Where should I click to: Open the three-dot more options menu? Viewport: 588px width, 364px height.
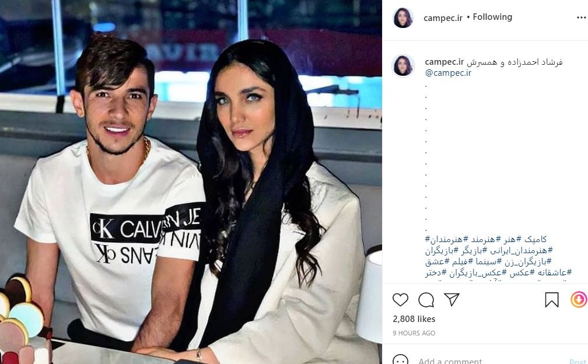click(581, 17)
